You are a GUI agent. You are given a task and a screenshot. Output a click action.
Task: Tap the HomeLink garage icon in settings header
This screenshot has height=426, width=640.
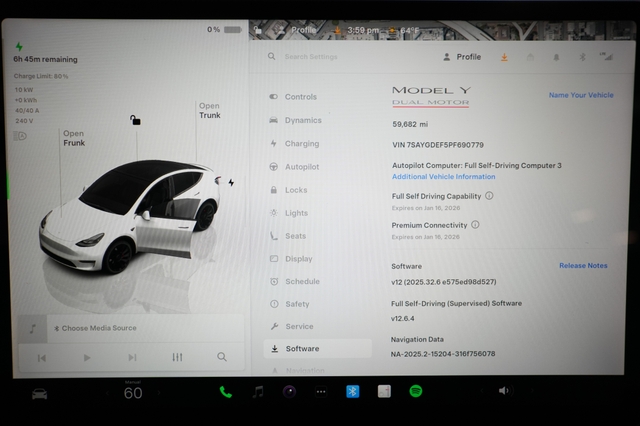(530, 58)
